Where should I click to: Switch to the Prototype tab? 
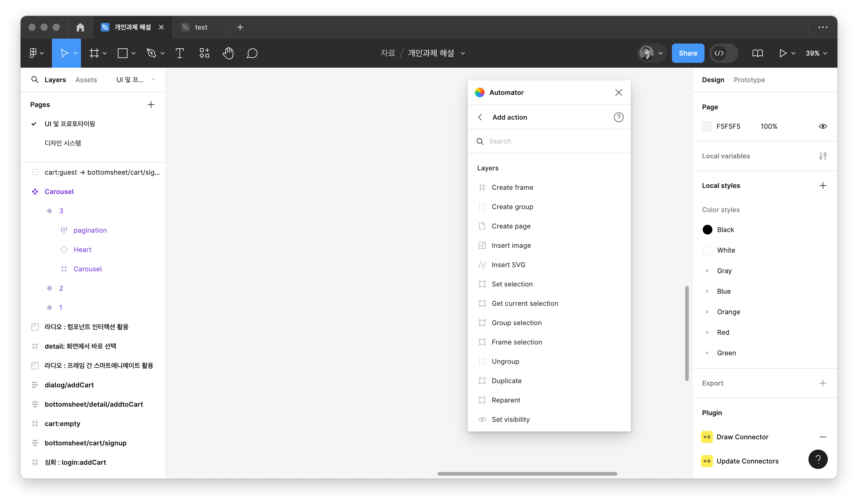(x=749, y=80)
